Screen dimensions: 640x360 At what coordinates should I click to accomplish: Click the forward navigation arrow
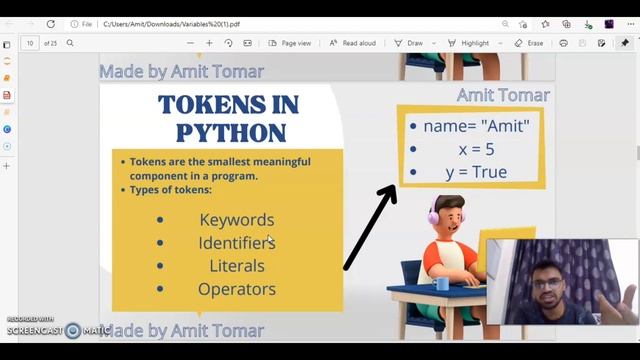click(31, 24)
